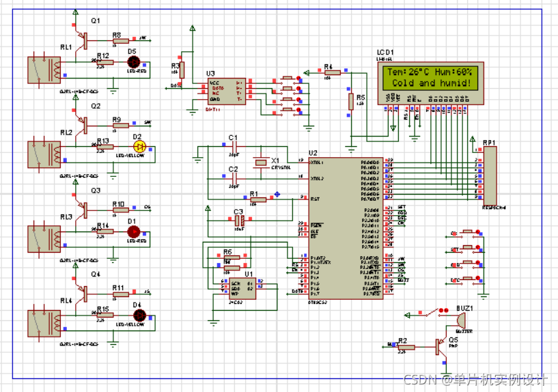Click the red LED D5

tap(133, 61)
